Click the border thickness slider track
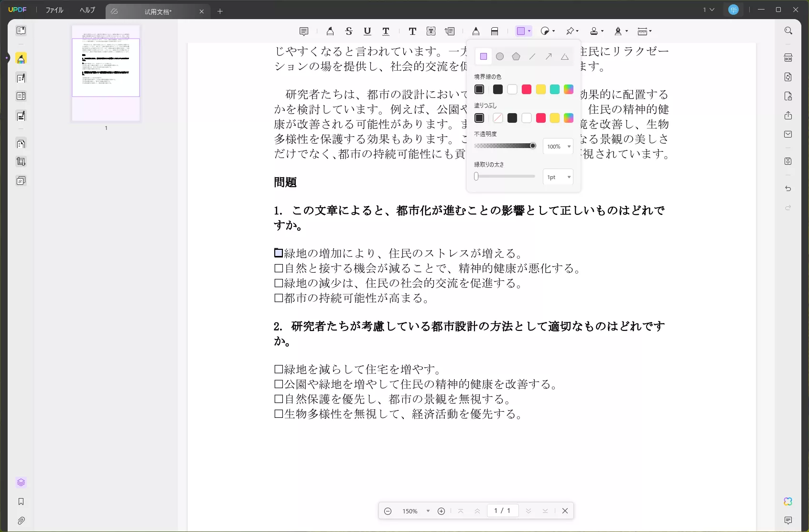809x532 pixels. [x=505, y=176]
